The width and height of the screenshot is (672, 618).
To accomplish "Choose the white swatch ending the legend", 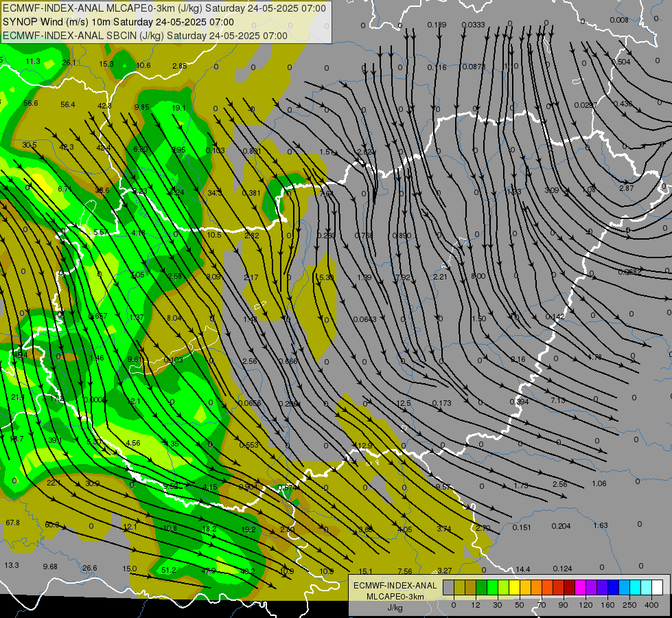I will click(657, 587).
